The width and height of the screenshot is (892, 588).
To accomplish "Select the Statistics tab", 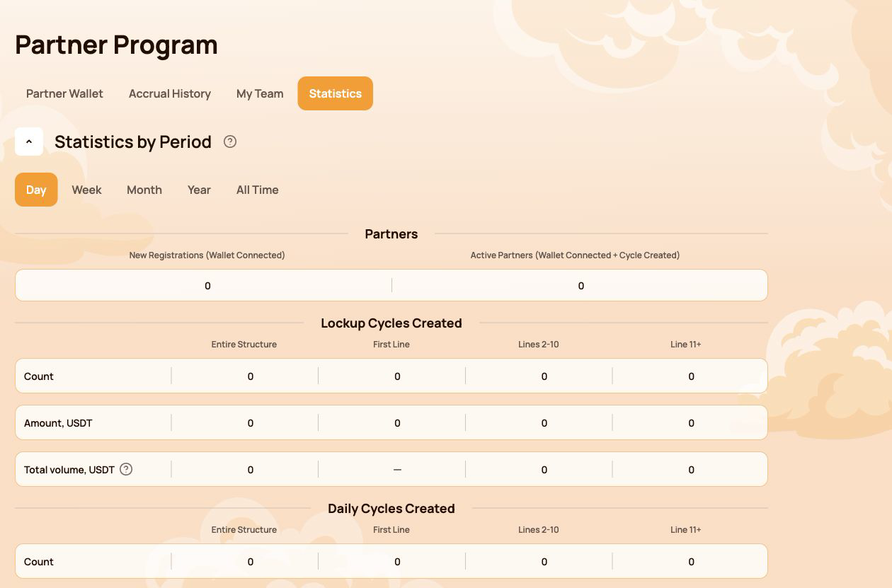I will [x=336, y=93].
